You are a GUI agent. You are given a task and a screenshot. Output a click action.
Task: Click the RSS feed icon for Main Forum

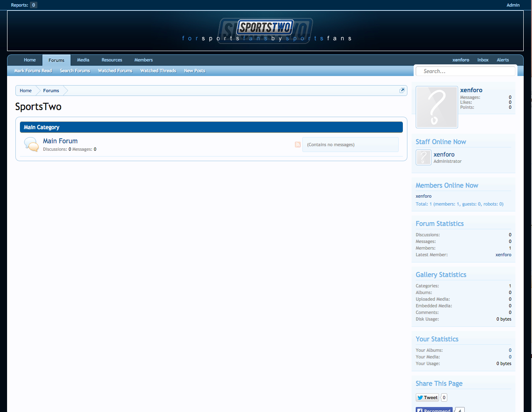pos(297,145)
